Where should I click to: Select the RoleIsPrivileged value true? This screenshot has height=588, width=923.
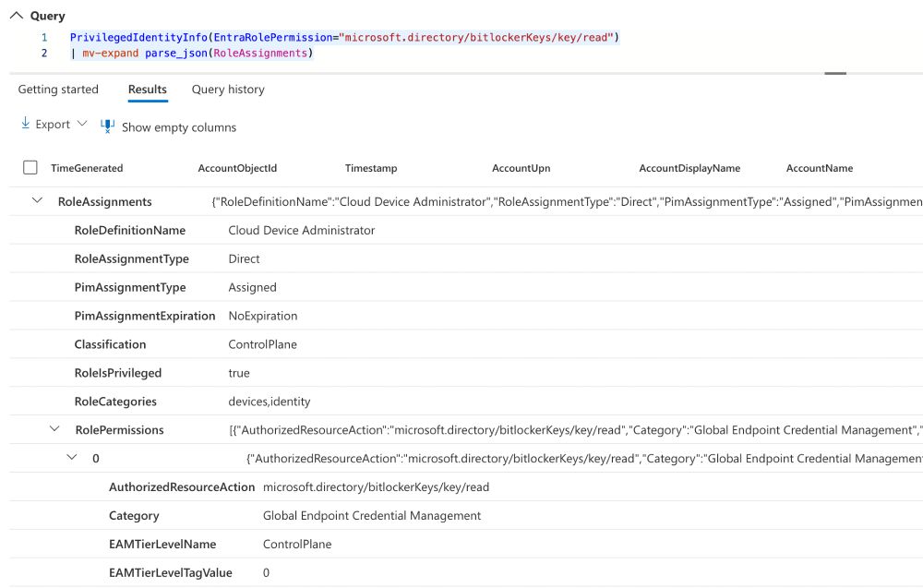click(239, 373)
